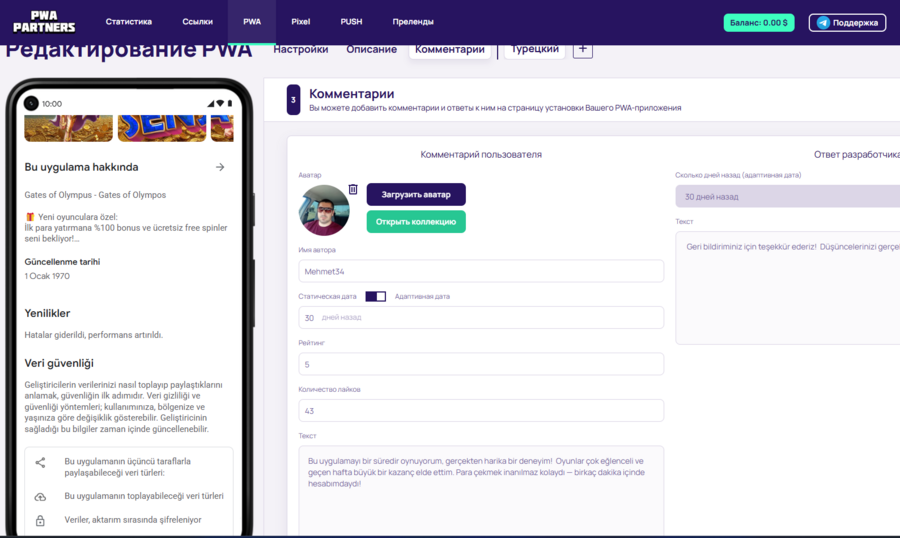900x538 pixels.
Task: Click the Имя автора input field
Action: click(x=481, y=271)
